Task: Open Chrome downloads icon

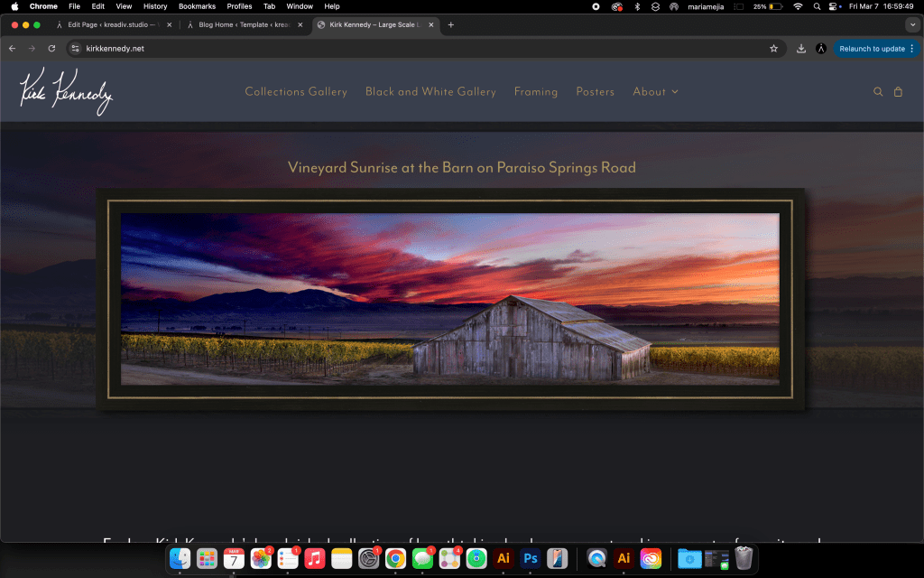Action: click(801, 49)
